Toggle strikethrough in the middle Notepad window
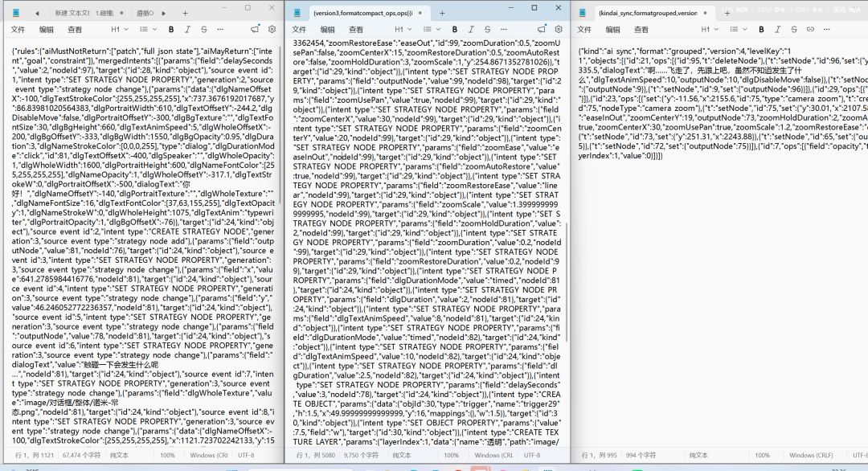The width and height of the screenshot is (868, 471). click(487, 29)
